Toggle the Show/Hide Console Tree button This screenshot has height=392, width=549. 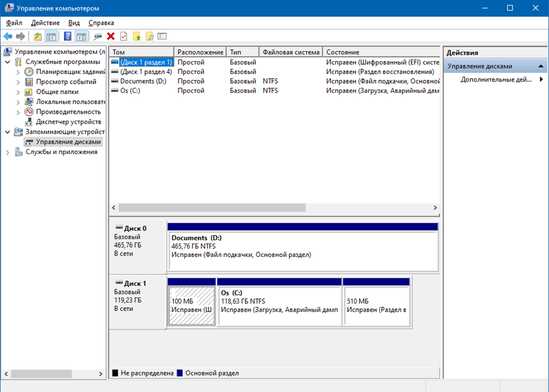[x=51, y=36]
